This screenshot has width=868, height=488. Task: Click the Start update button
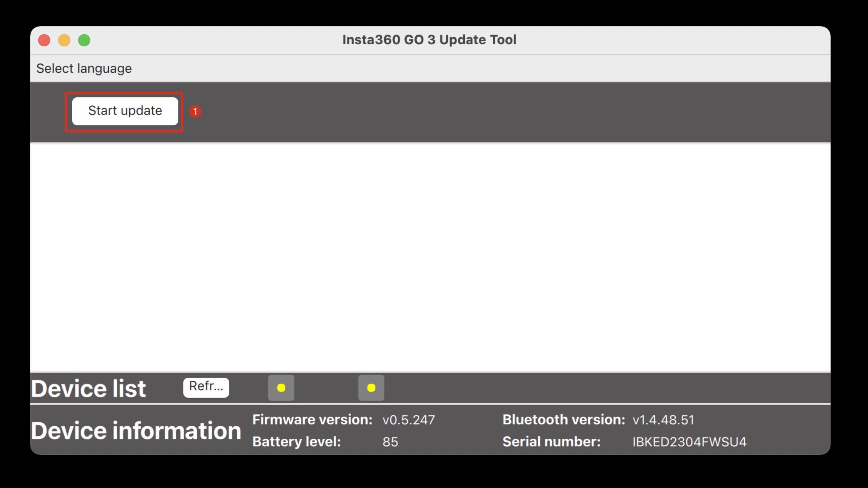click(125, 111)
